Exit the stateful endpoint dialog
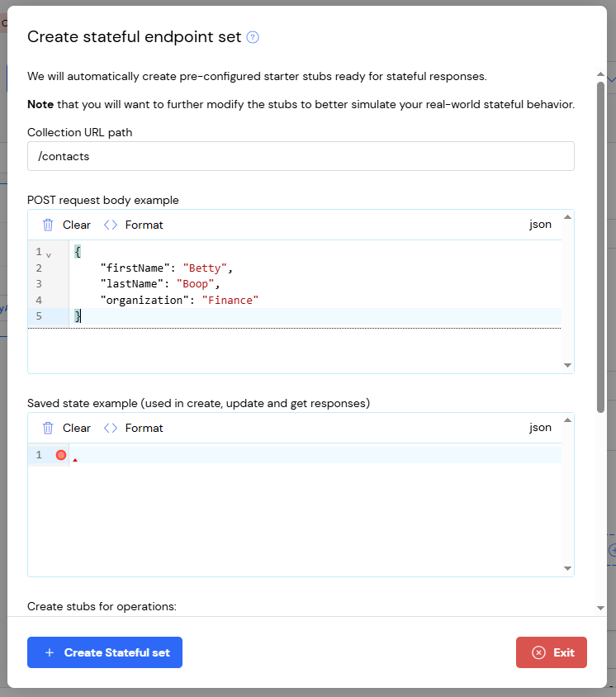This screenshot has width=616, height=697. (x=551, y=652)
